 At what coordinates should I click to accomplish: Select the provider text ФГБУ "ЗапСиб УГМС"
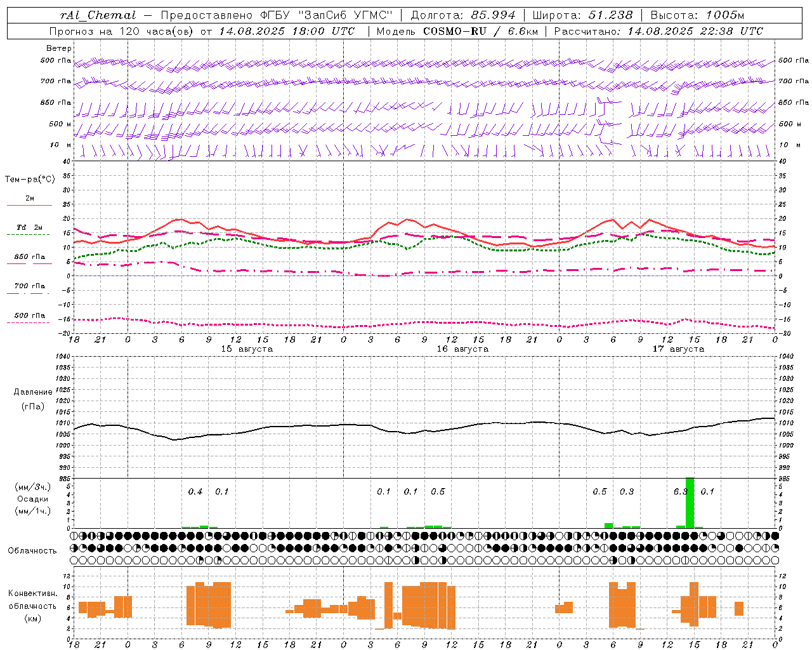[x=327, y=15]
